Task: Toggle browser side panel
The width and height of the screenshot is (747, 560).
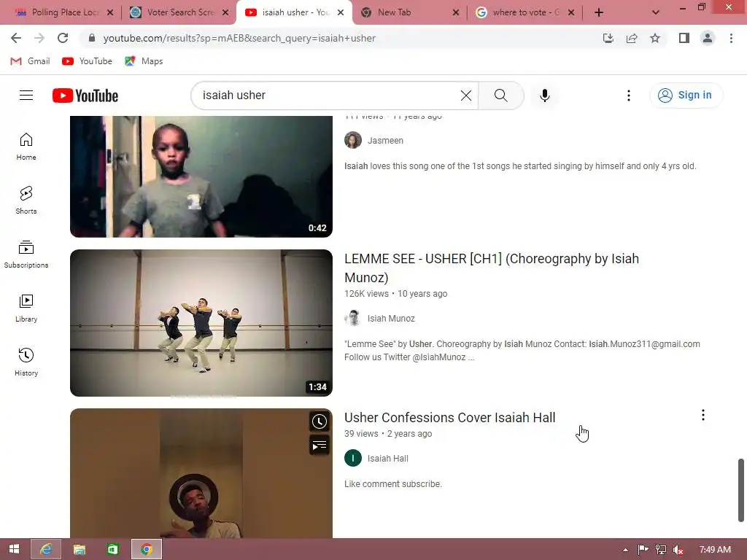Action: 684,38
